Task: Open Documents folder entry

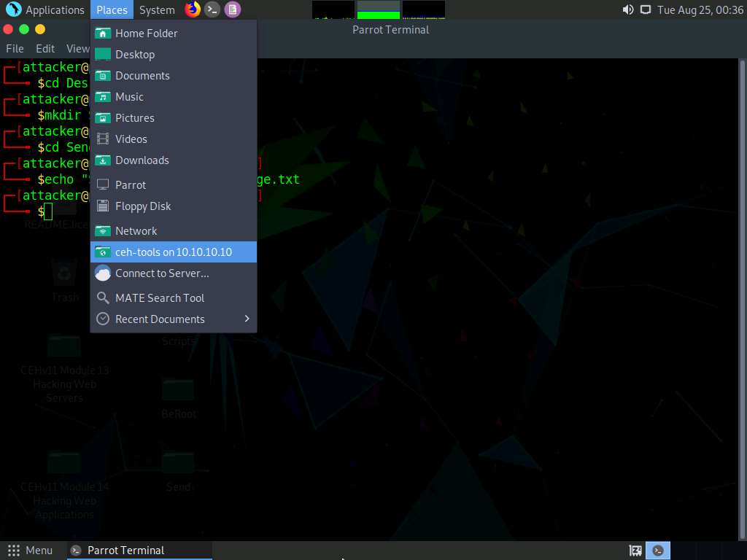Action: click(174, 76)
